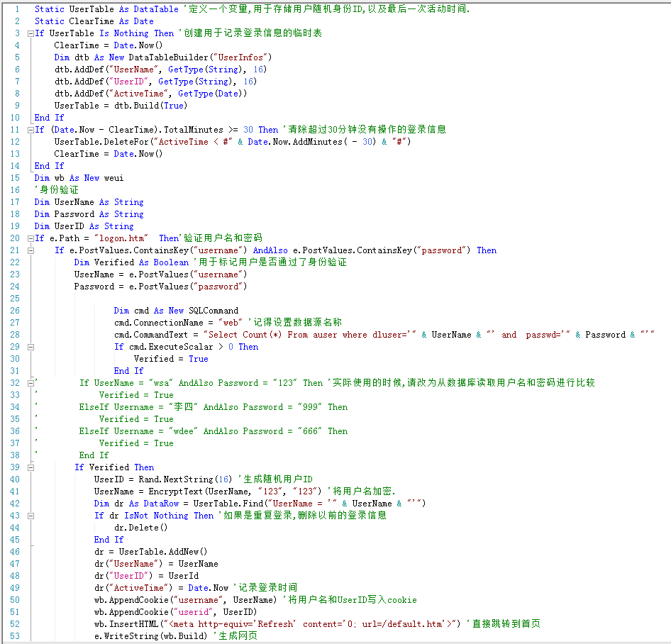Click 'UserName = e.PostValues("username")' line
Viewport: 671px width, 644px height.
pyautogui.click(x=160, y=274)
